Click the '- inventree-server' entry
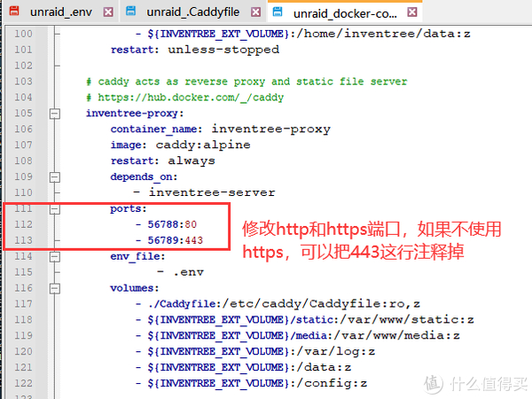Screen dimensions: 532x399 click(x=205, y=192)
